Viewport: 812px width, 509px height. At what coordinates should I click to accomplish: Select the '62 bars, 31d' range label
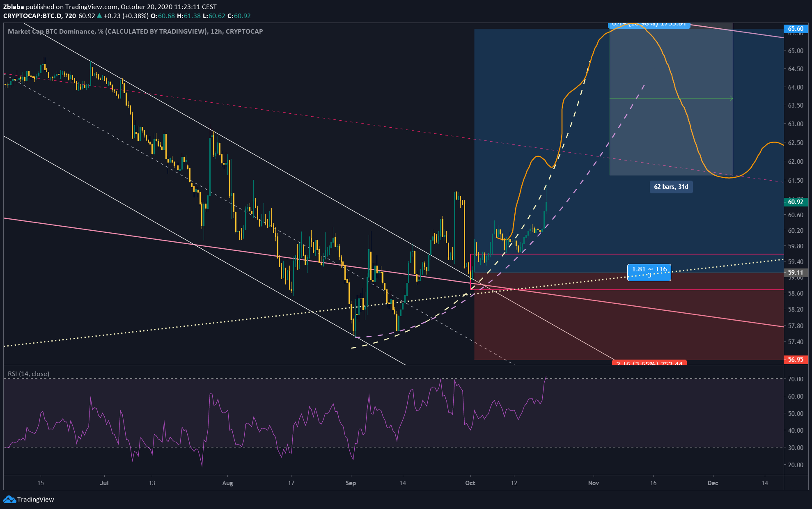pyautogui.click(x=671, y=187)
